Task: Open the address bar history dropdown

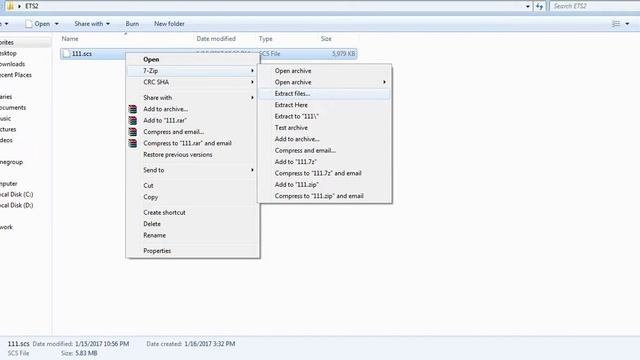Action: (x=528, y=7)
